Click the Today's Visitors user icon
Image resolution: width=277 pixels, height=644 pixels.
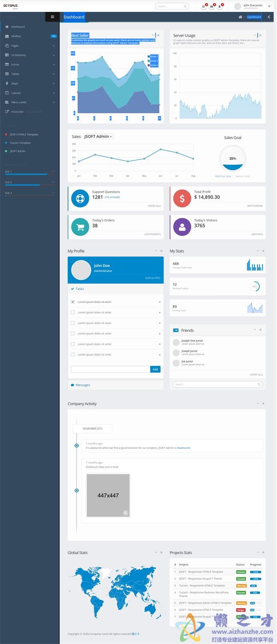pos(182,227)
